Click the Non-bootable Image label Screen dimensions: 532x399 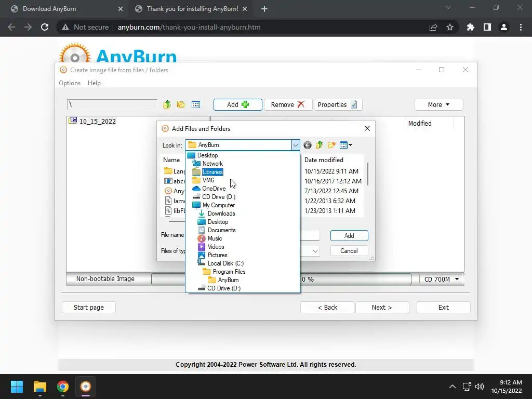tap(105, 279)
